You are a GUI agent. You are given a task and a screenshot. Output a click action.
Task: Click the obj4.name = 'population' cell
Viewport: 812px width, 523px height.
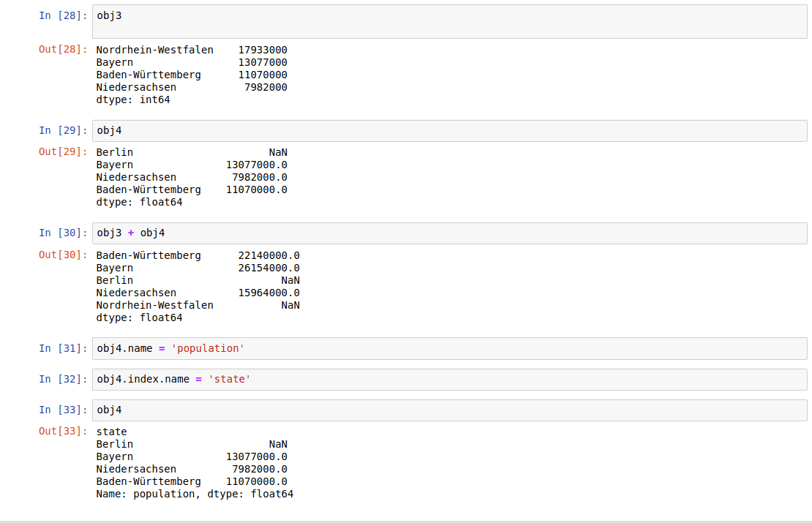tap(449, 348)
